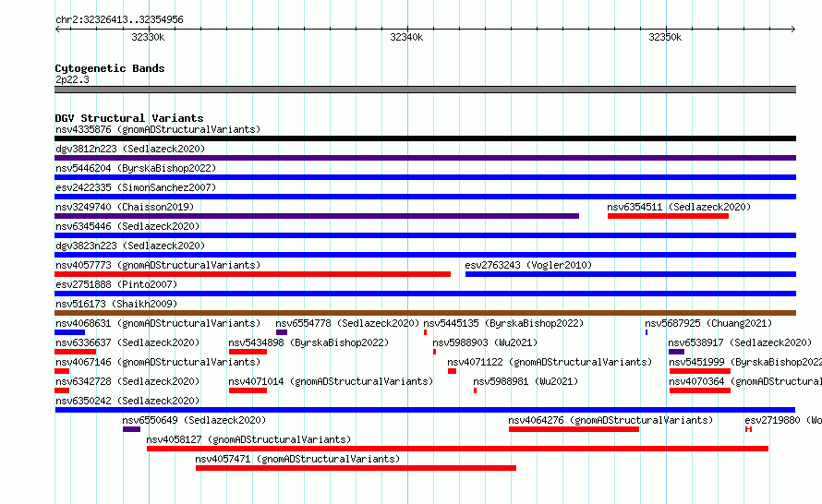Open nsv4070364 gnomAD label
This screenshot has height=504, width=822.
(x=745, y=381)
